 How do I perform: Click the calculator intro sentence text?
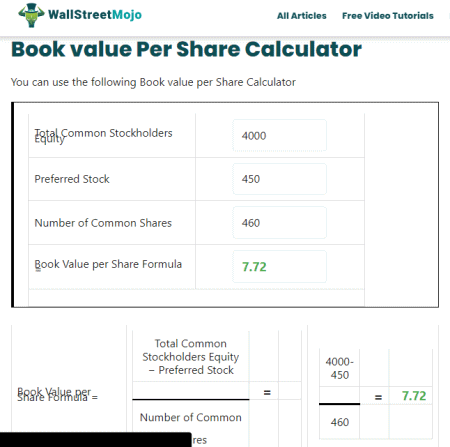(x=153, y=82)
